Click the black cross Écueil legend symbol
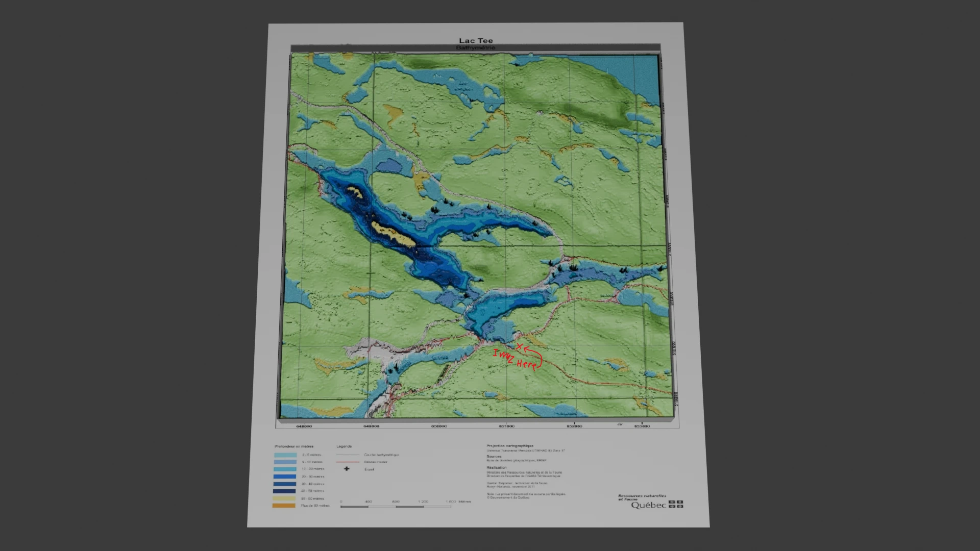The width and height of the screenshot is (980, 551). [347, 469]
